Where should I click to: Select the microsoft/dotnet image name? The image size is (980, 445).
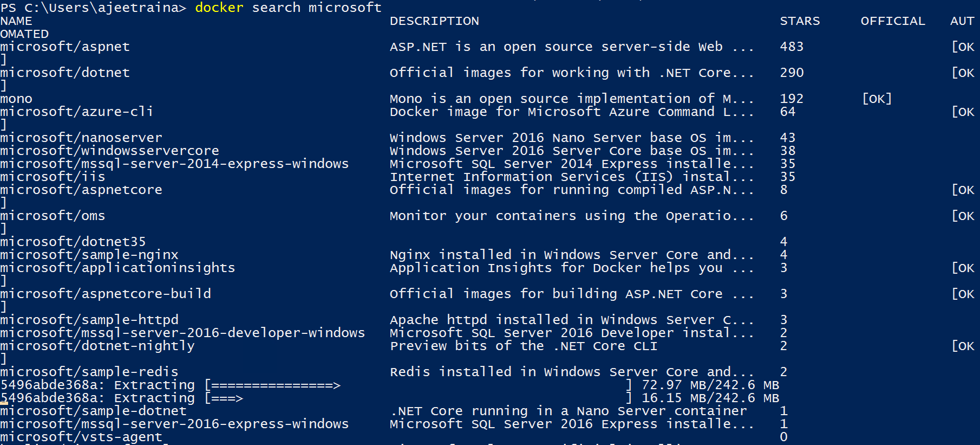click(65, 73)
